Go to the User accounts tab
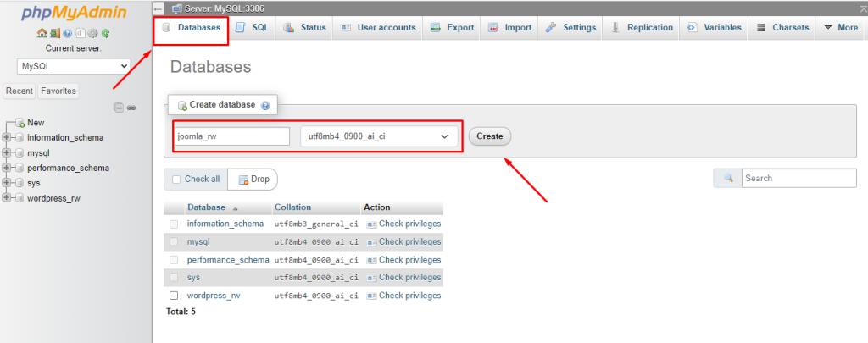 pyautogui.click(x=378, y=28)
